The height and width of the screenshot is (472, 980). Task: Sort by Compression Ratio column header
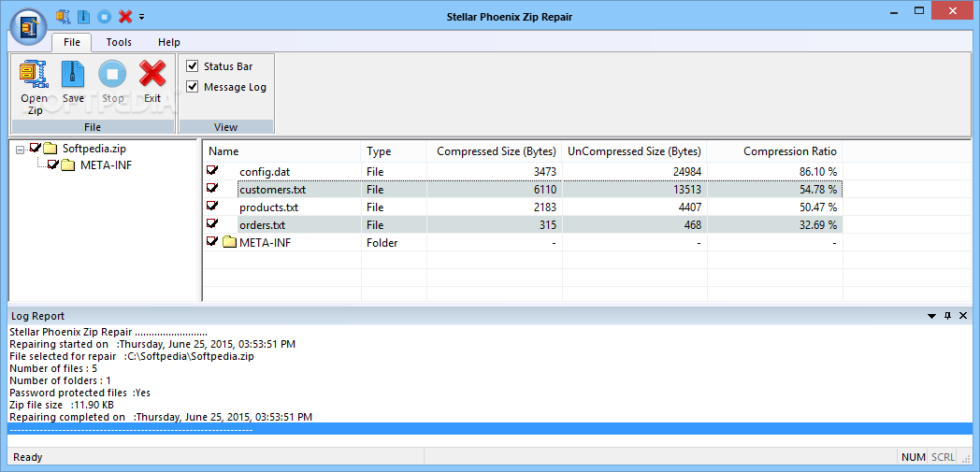pos(775,151)
